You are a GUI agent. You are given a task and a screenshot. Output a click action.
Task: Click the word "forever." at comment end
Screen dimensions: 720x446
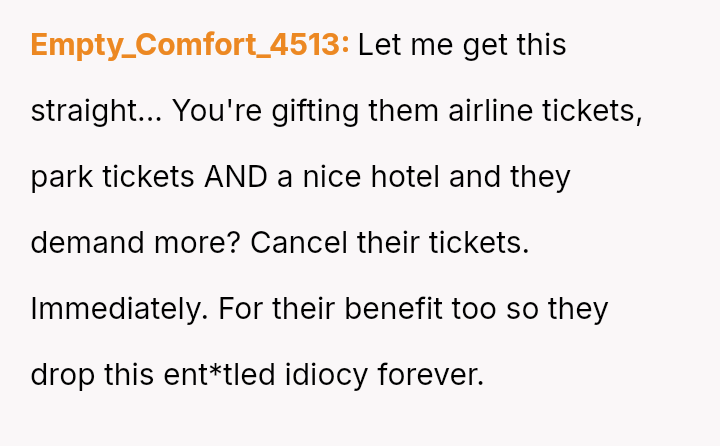pos(431,375)
